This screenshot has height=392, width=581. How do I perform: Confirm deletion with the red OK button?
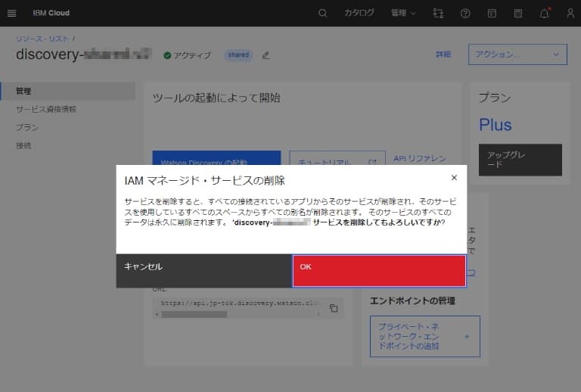[379, 271]
